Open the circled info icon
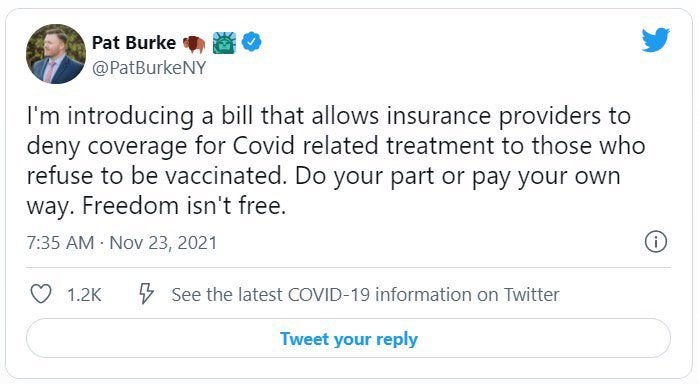The width and height of the screenshot is (699, 384). 656,242
